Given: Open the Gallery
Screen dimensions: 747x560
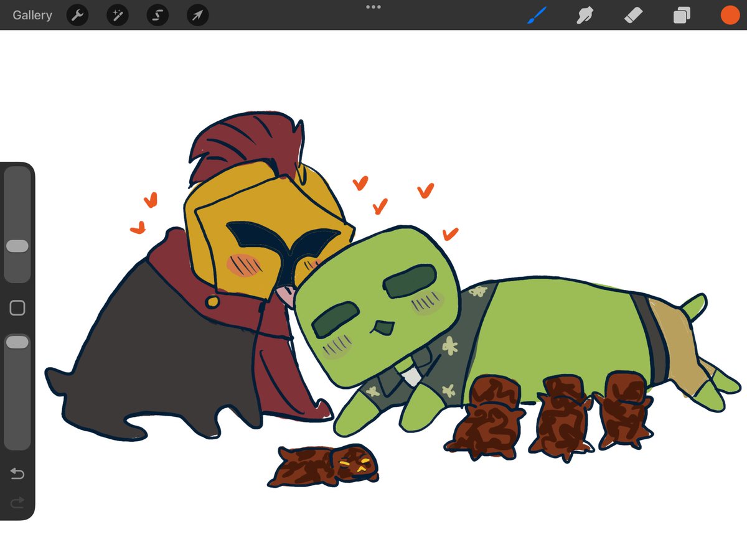Looking at the screenshot, I should [x=32, y=15].
